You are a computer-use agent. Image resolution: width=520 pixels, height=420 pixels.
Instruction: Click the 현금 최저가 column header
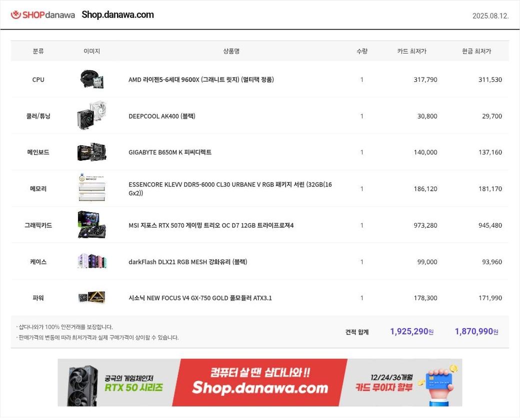pyautogui.click(x=476, y=51)
